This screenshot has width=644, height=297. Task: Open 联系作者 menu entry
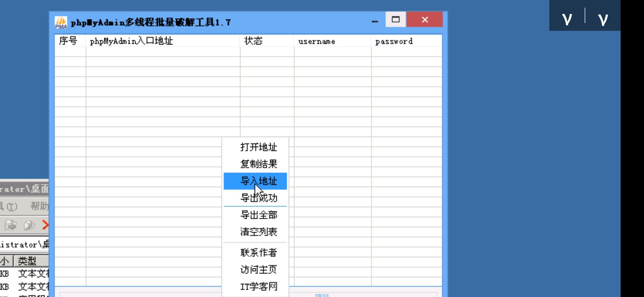(x=255, y=252)
